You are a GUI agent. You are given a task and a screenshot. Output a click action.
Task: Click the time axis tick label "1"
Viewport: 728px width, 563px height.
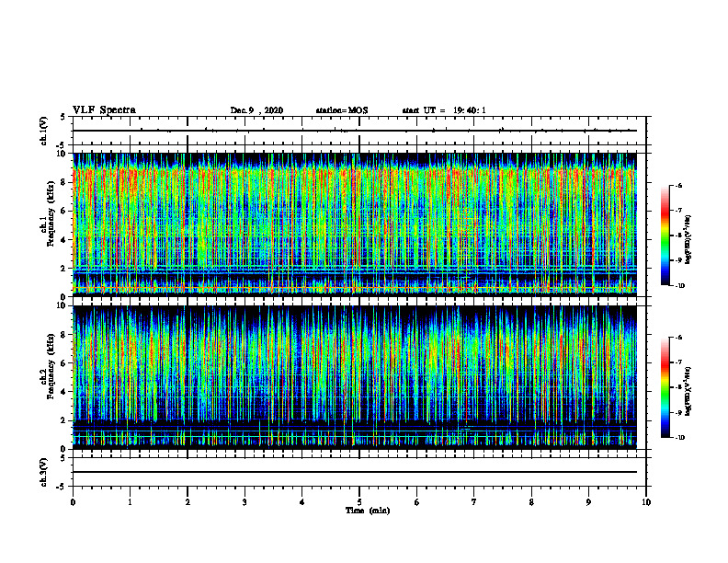click(130, 502)
